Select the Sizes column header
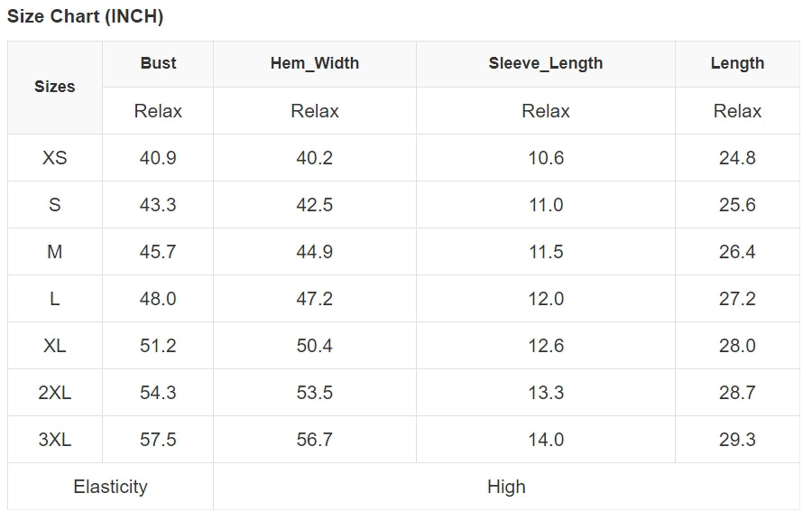 [54, 87]
